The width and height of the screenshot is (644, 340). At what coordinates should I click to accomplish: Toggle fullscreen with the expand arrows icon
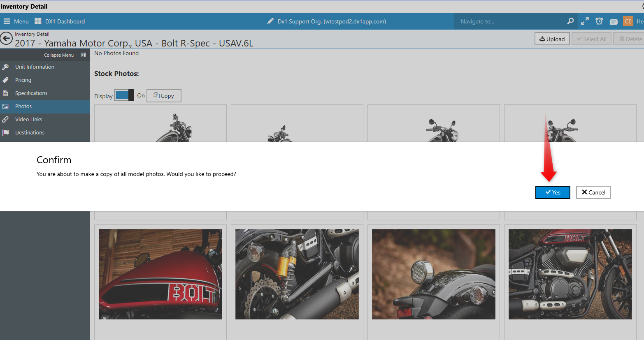pyautogui.click(x=585, y=21)
